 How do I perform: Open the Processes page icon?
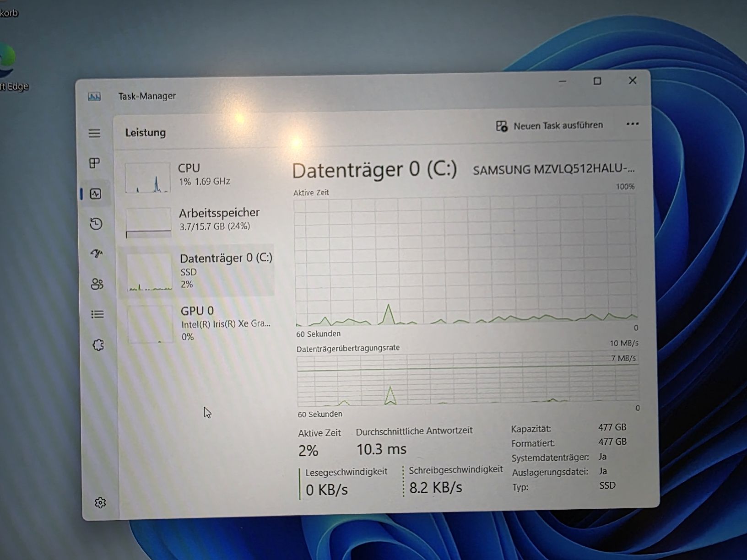(x=95, y=163)
